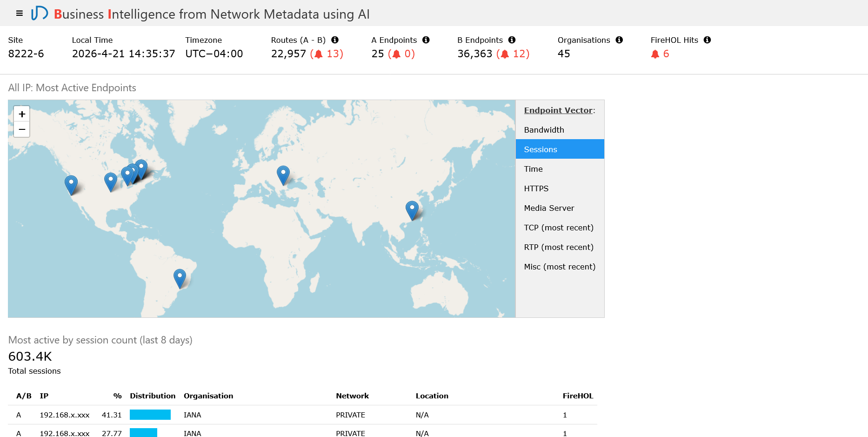Select the Bandwidth endpoint vector
The image size is (868, 437).
tap(560, 130)
